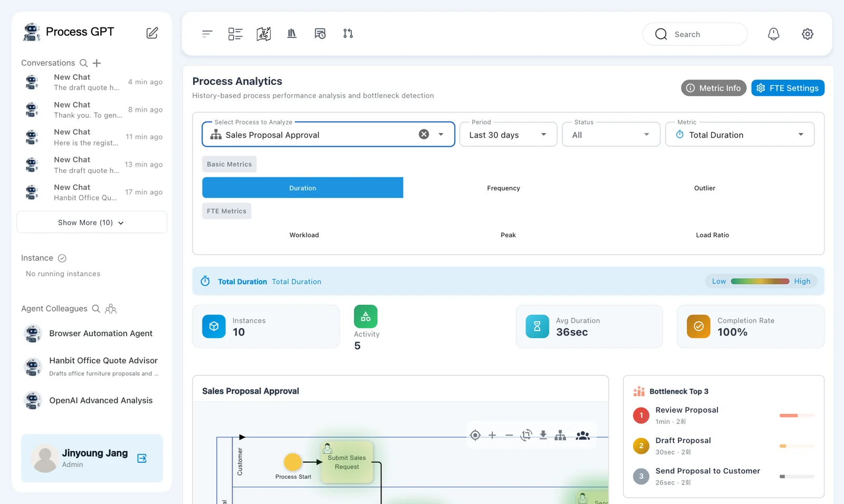Open the pull request branch icon
The image size is (844, 504).
[x=348, y=34]
